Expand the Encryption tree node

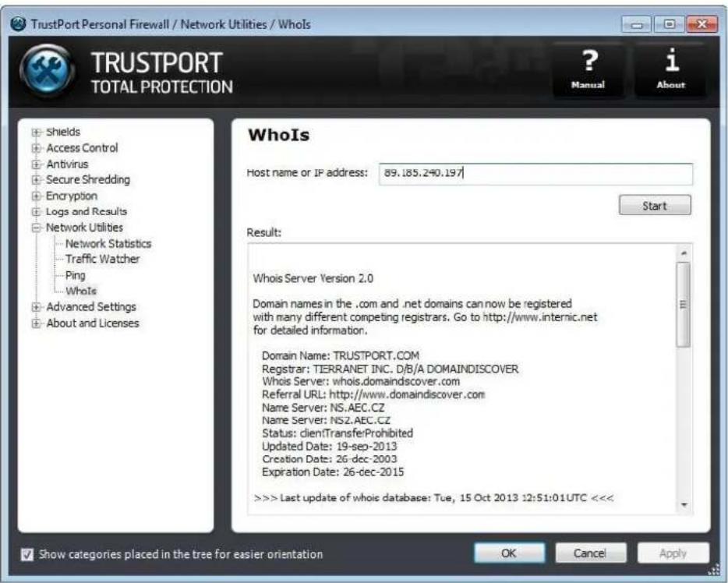click(36, 196)
